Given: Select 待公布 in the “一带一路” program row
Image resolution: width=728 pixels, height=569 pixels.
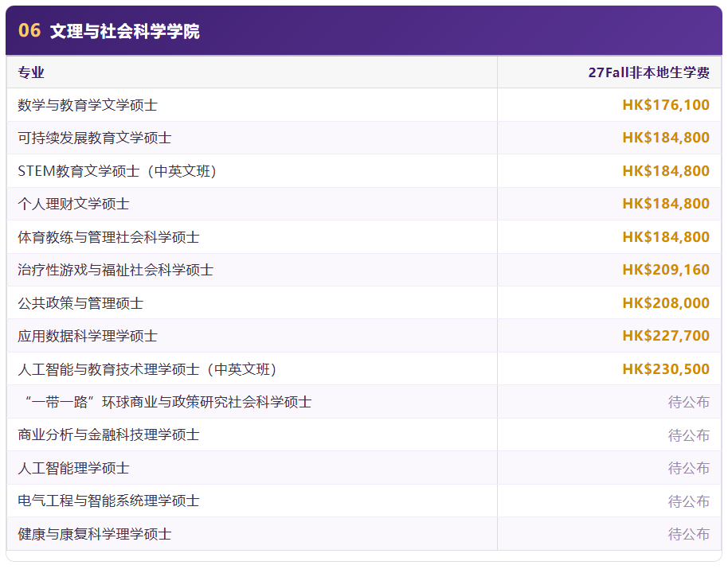Looking at the screenshot, I should point(688,402).
